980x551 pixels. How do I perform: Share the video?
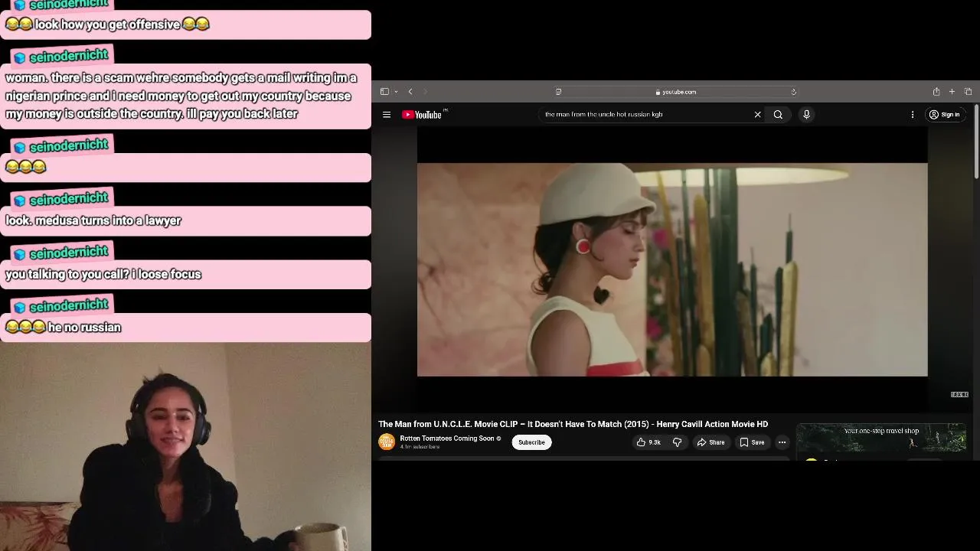coord(710,442)
